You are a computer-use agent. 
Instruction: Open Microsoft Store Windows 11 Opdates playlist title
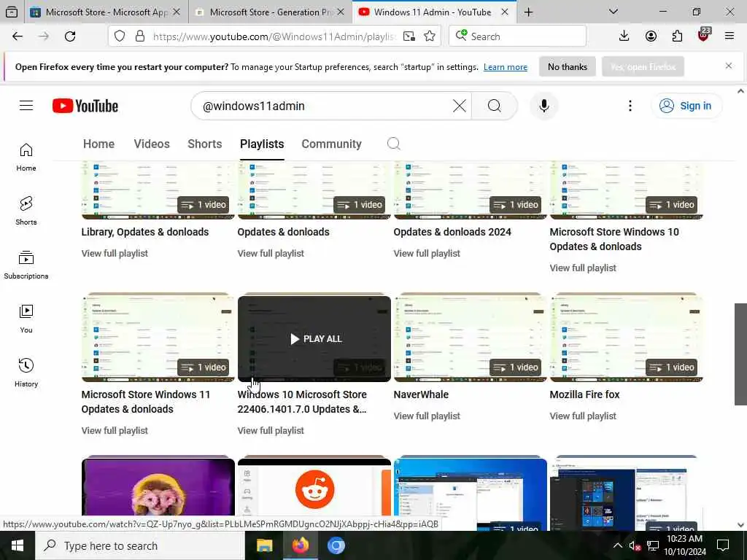(145, 402)
